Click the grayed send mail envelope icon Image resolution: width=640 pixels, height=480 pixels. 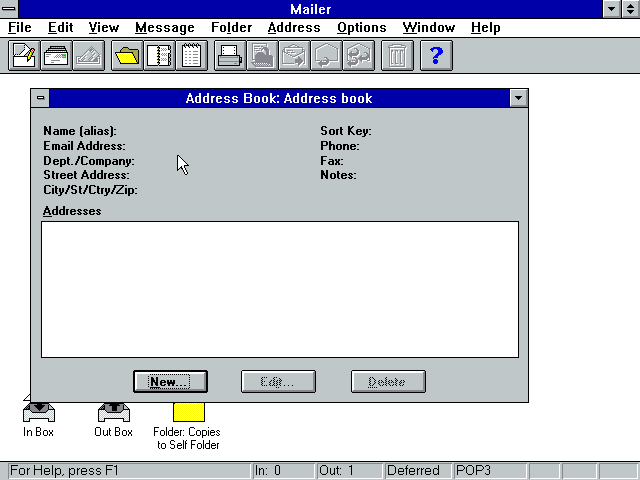click(x=89, y=56)
